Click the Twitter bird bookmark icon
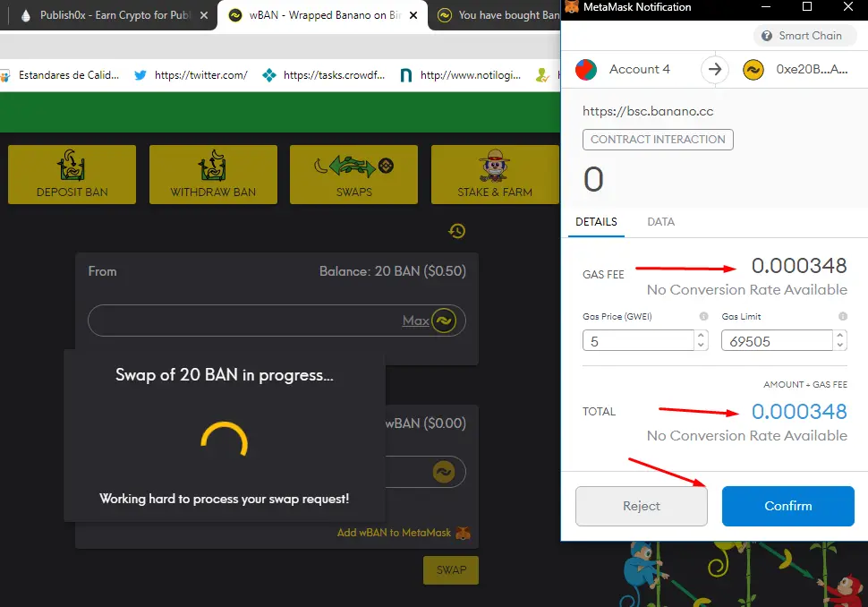This screenshot has height=607, width=868. [140, 75]
